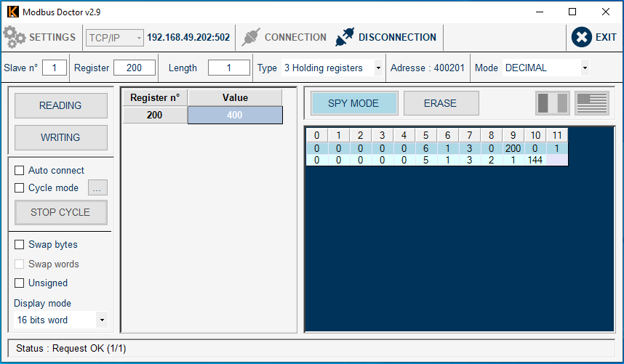Toggle the SPY MODE button
The image size is (624, 364).
pyautogui.click(x=353, y=103)
